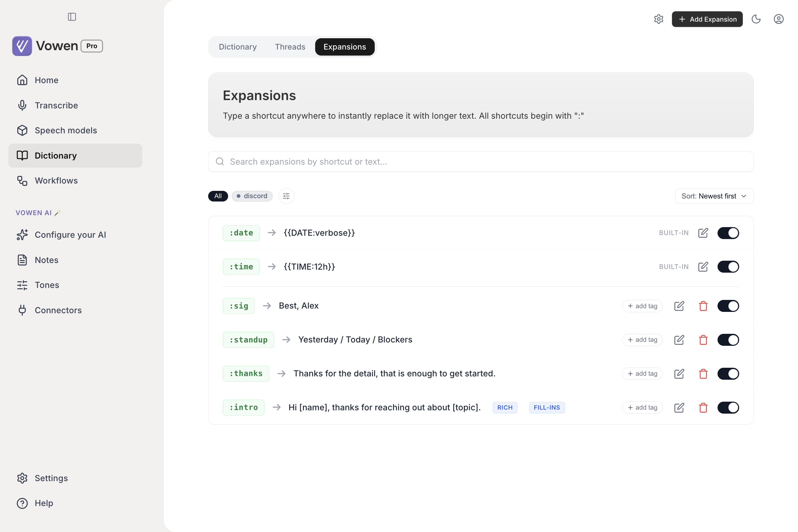Edit the :standup expansion
The height and width of the screenshot is (532, 798).
679,339
